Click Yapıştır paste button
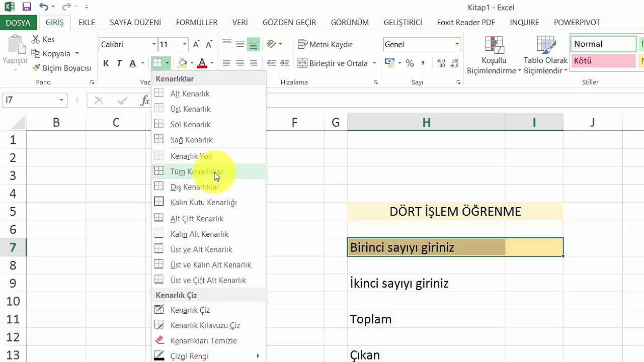The height and width of the screenshot is (362, 644). [x=15, y=53]
